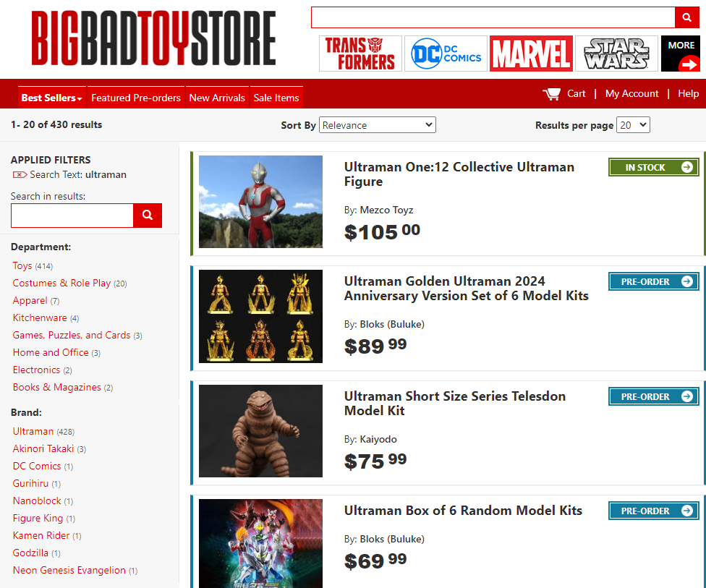Click into the search in results field
Screen dimensions: 706x588
coord(72,216)
